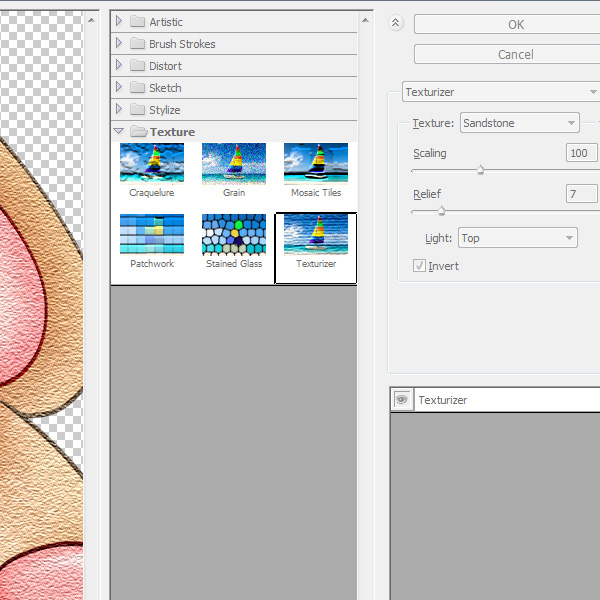
Task: Click the preview pane scroll up arrow
Action: [x=91, y=20]
